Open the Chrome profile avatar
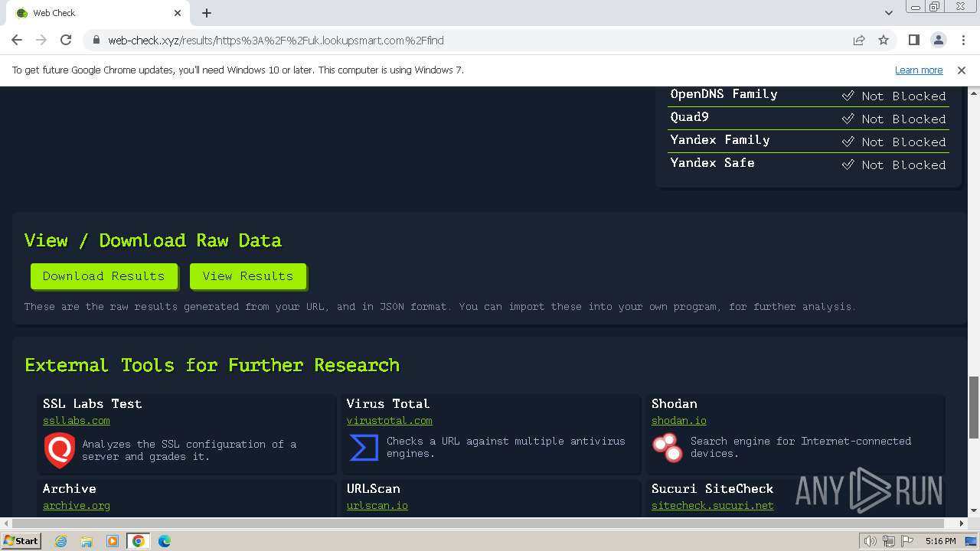The image size is (980, 551). point(939,40)
